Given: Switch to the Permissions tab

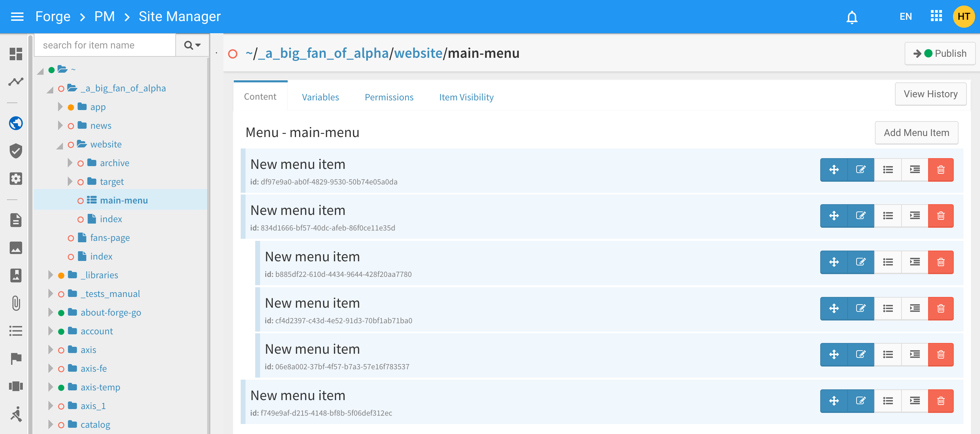Looking at the screenshot, I should [x=389, y=97].
